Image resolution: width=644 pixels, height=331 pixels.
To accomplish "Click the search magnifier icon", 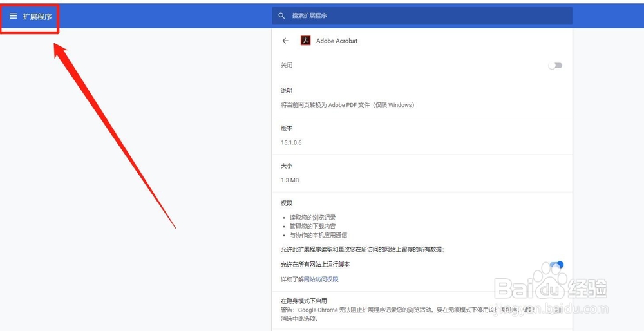I will click(282, 16).
